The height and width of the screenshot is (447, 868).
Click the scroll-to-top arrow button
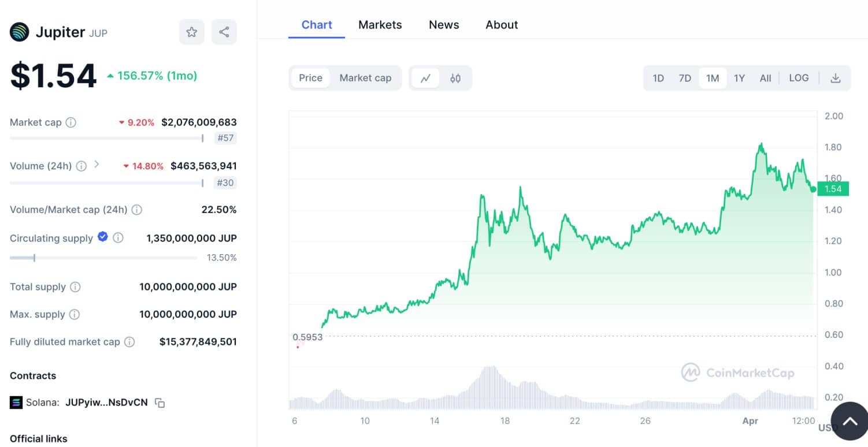(x=850, y=422)
